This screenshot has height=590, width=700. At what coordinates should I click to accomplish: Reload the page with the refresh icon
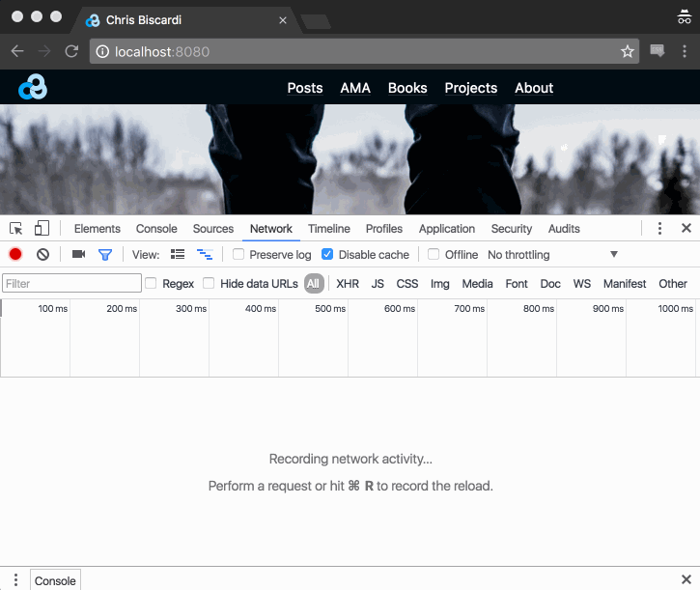[x=71, y=51]
